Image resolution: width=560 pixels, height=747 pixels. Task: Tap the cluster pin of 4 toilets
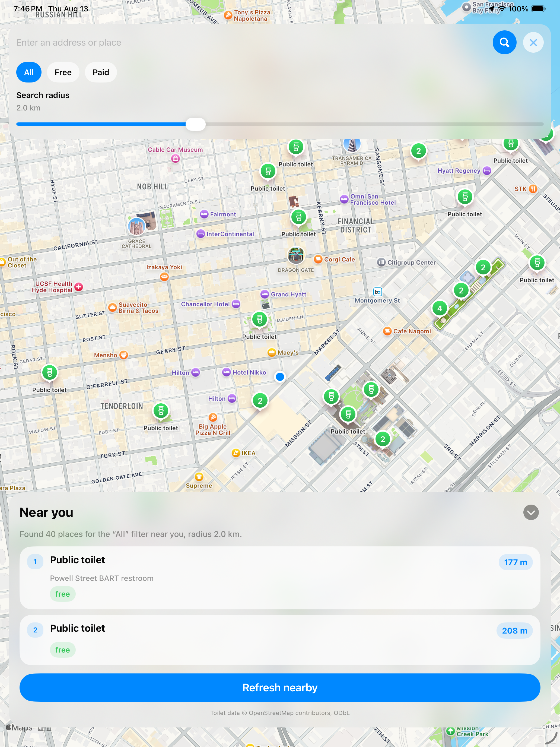click(440, 308)
